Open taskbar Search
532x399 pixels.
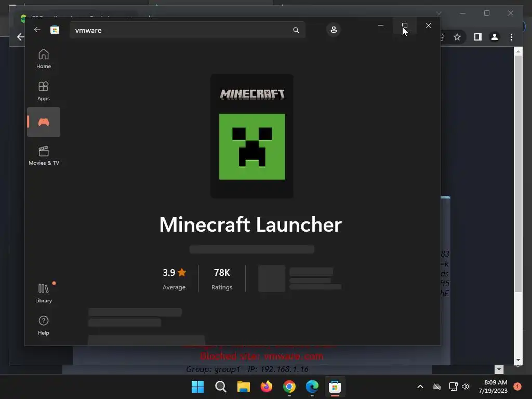[220, 387]
